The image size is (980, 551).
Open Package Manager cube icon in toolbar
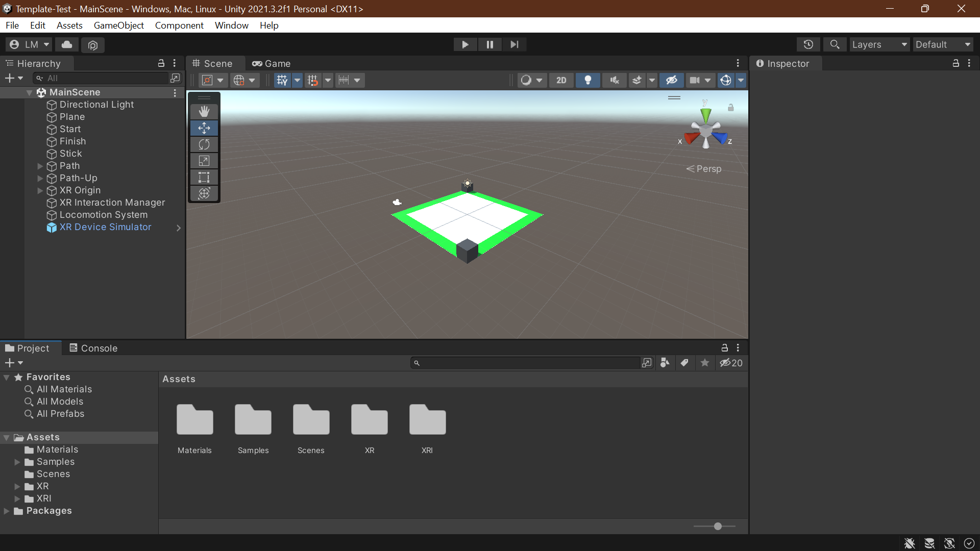pos(93,45)
